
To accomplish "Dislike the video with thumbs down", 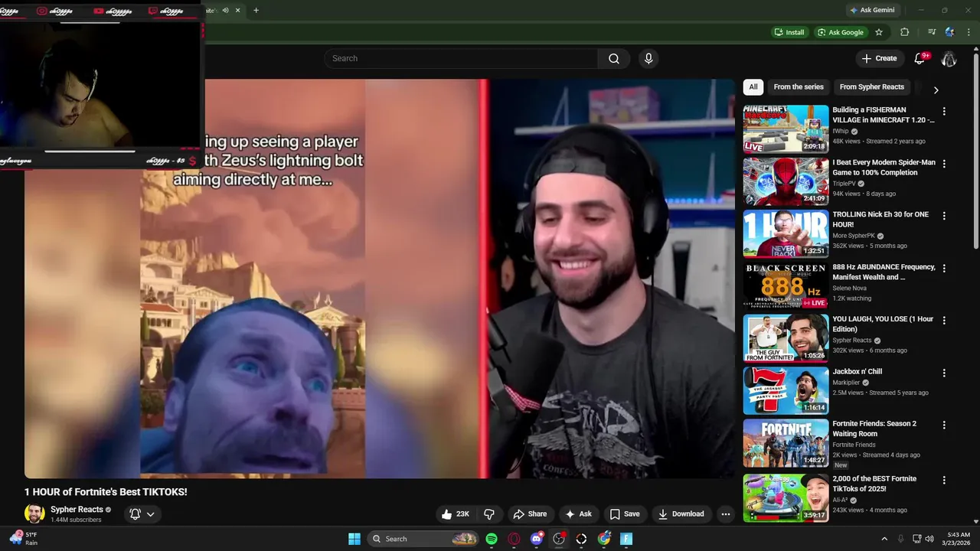I will [x=489, y=514].
